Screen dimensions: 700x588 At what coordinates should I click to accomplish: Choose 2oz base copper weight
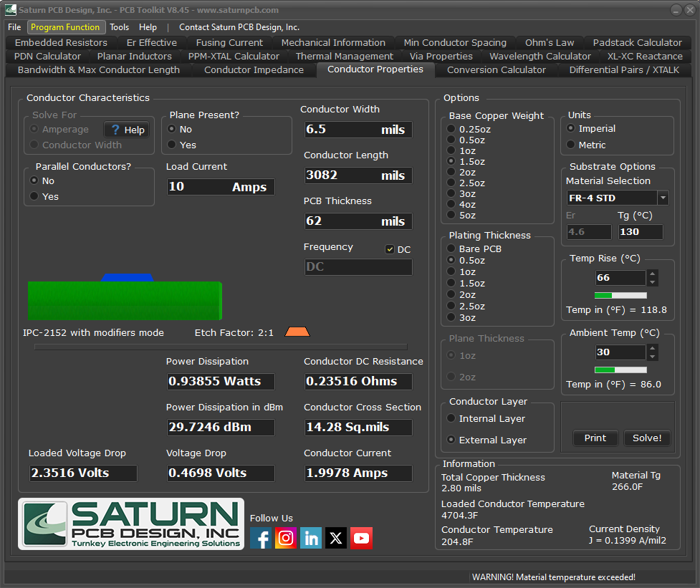(x=461, y=172)
